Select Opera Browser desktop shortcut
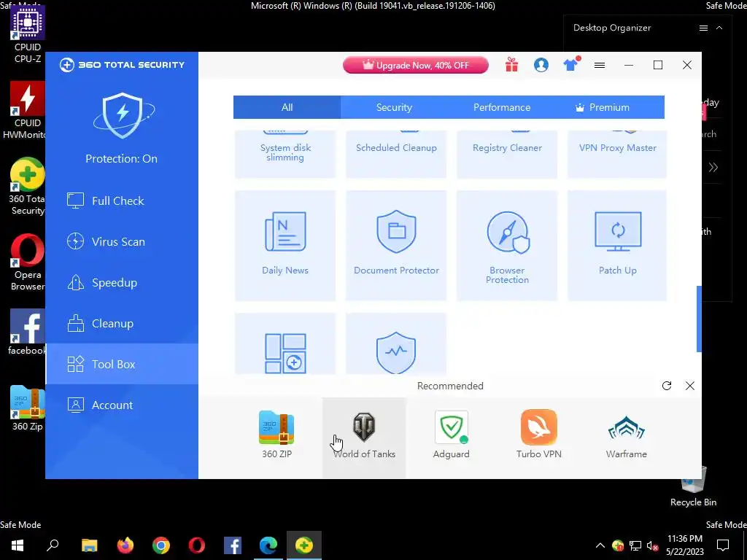The height and width of the screenshot is (560, 747). click(x=27, y=262)
